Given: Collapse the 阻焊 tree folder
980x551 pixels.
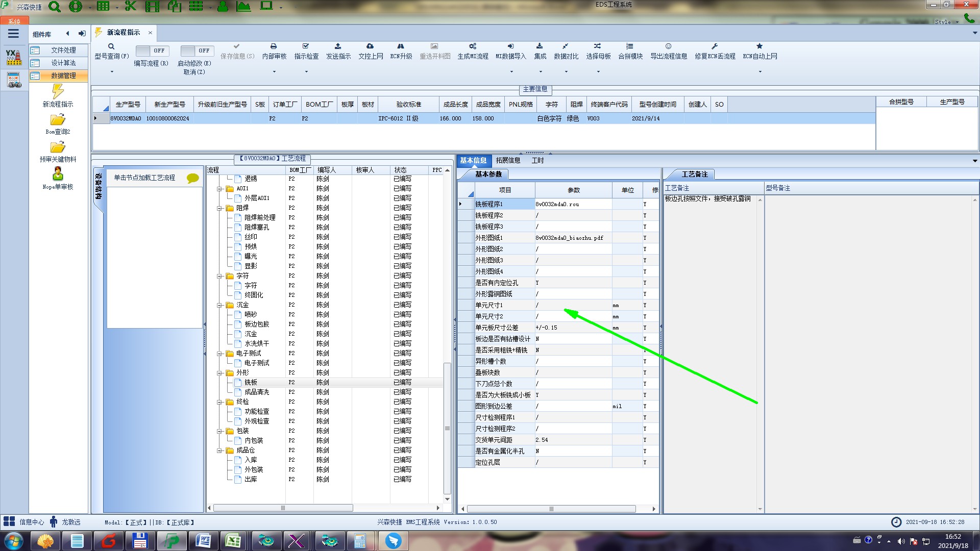Looking at the screenshot, I should (x=220, y=208).
